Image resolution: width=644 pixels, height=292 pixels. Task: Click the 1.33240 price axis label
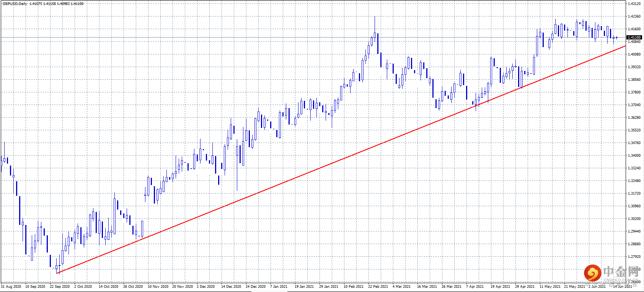634,168
